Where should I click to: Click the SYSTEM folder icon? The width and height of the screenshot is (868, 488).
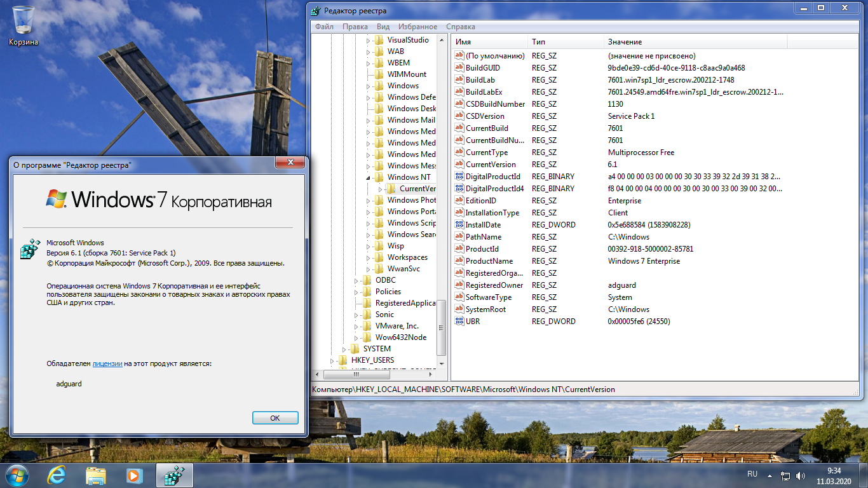pyautogui.click(x=355, y=349)
